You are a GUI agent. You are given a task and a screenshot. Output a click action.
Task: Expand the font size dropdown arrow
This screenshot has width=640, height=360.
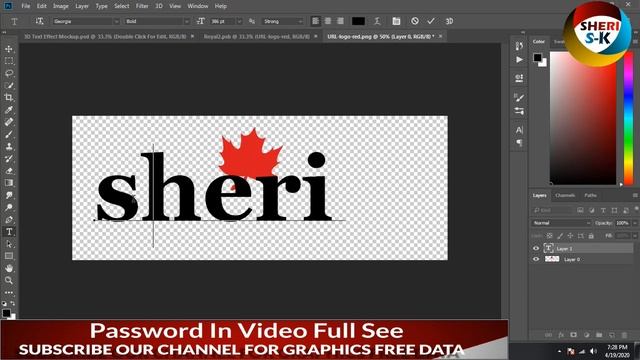point(240,21)
